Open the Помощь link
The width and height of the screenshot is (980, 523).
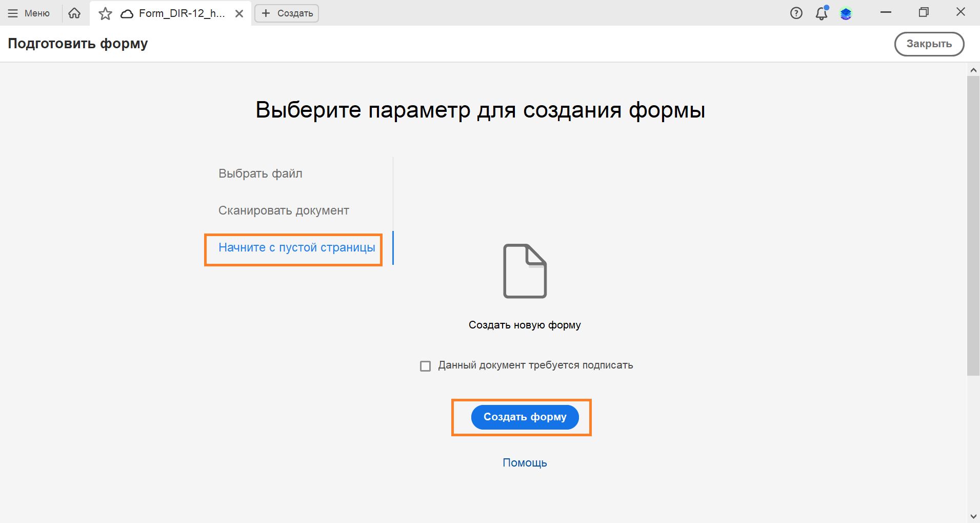click(x=524, y=462)
